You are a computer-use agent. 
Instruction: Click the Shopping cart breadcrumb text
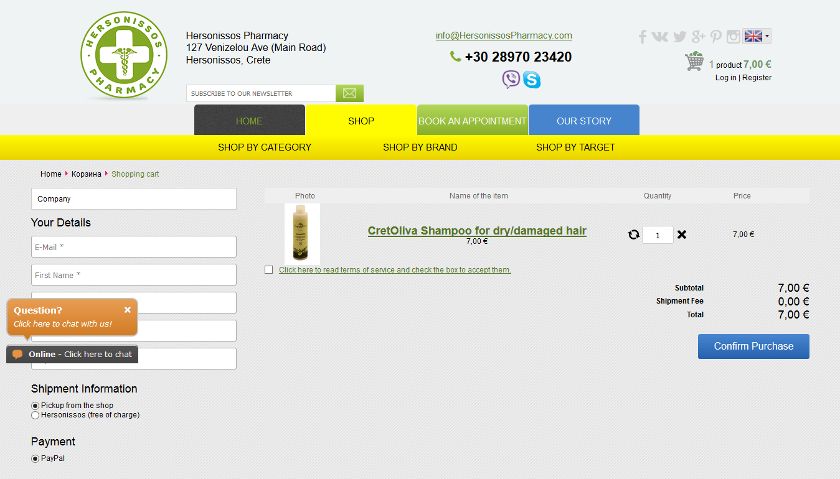135,174
